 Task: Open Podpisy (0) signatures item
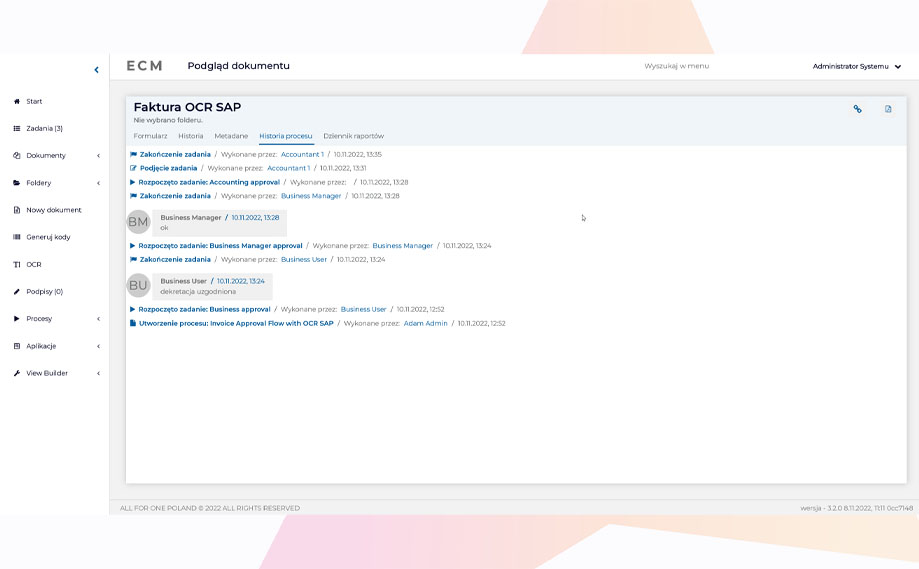(x=44, y=291)
